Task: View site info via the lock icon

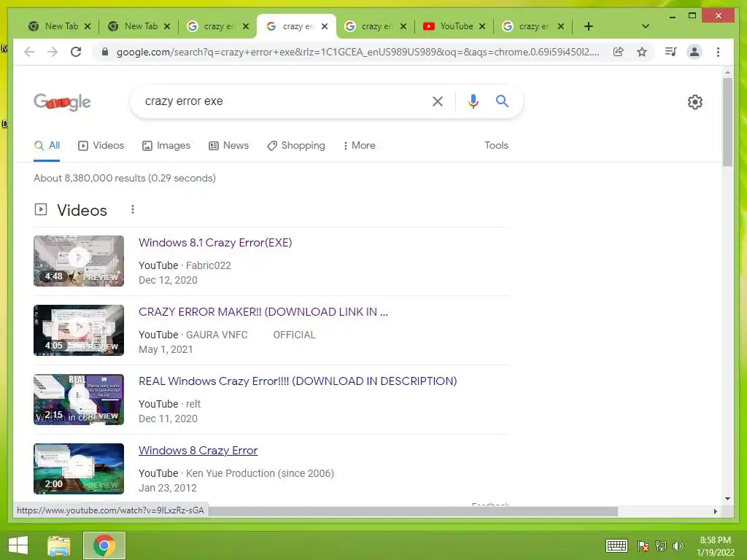Action: click(105, 52)
